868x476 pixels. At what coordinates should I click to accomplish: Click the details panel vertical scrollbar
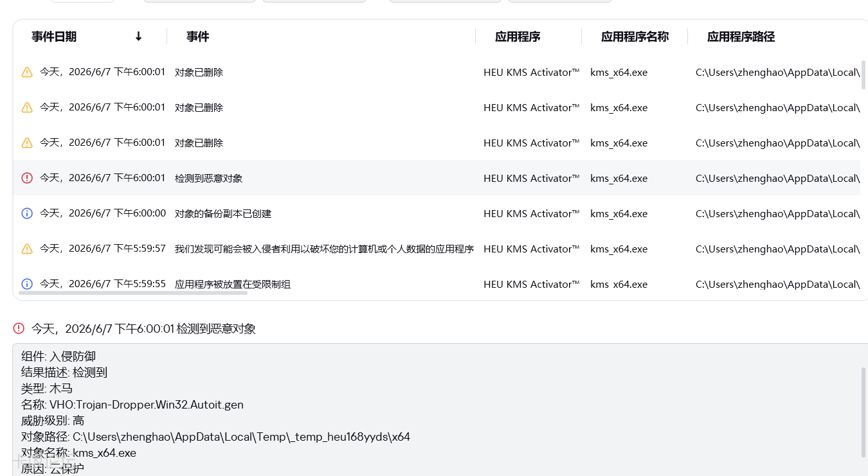[x=863, y=412]
